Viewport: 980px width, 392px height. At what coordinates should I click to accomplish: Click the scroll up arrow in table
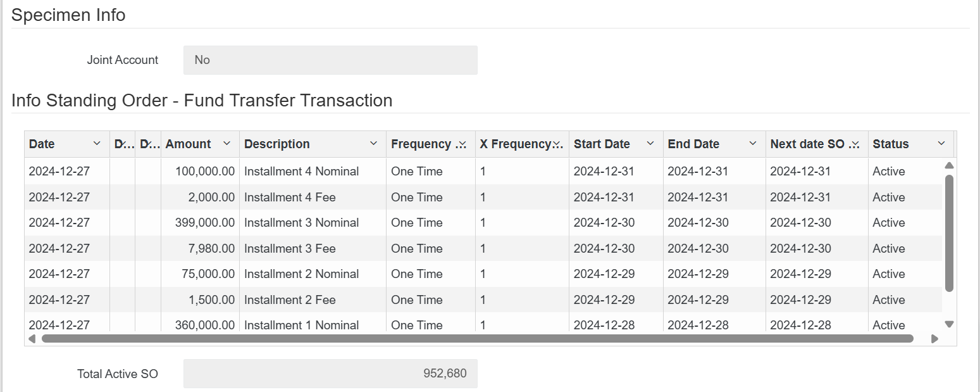point(949,165)
